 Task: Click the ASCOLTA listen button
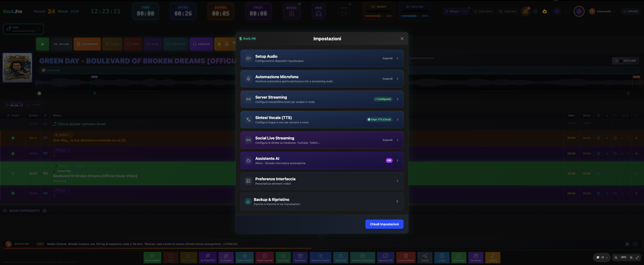pos(201,44)
